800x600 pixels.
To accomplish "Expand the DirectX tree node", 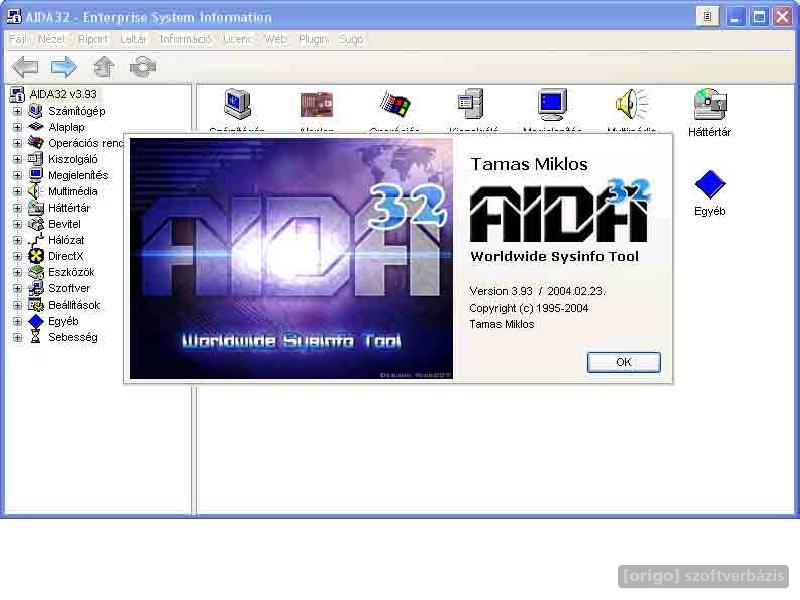I will (17, 257).
